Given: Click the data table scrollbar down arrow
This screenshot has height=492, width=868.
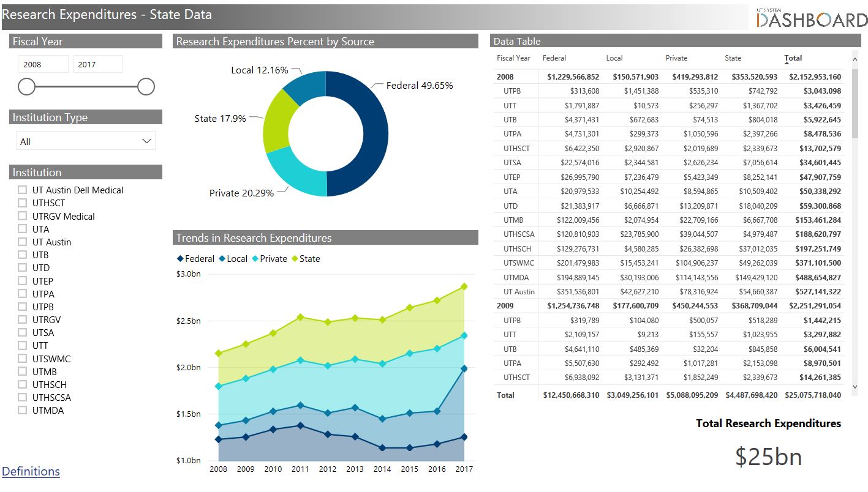Looking at the screenshot, I should 856,386.
